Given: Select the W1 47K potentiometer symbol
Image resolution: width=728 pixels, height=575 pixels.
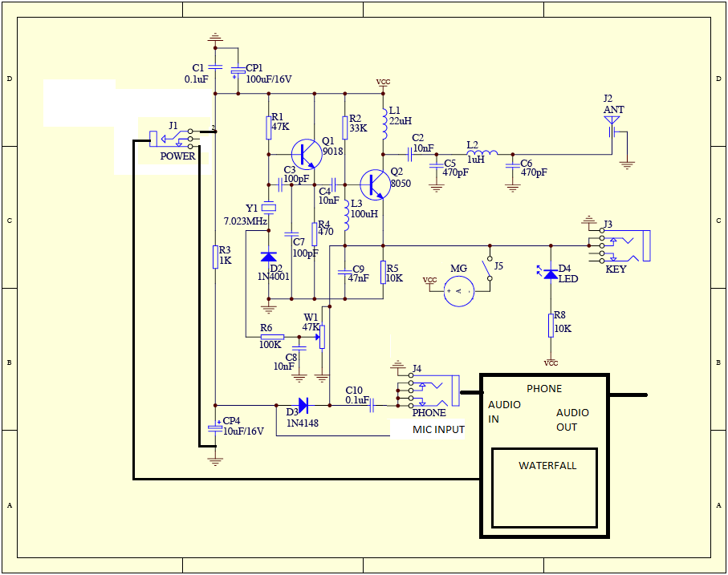Looking at the screenshot, I should tap(323, 336).
